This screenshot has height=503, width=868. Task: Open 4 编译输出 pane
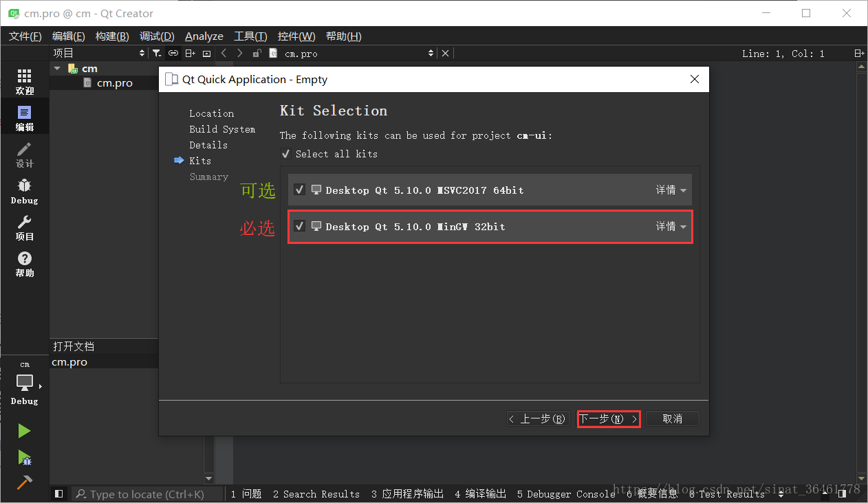[480, 493]
